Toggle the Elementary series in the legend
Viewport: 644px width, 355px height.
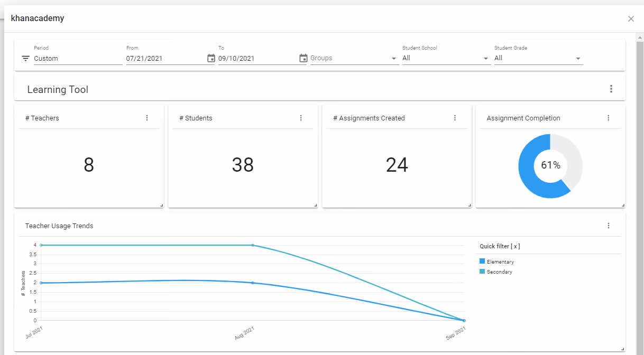[x=496, y=261]
